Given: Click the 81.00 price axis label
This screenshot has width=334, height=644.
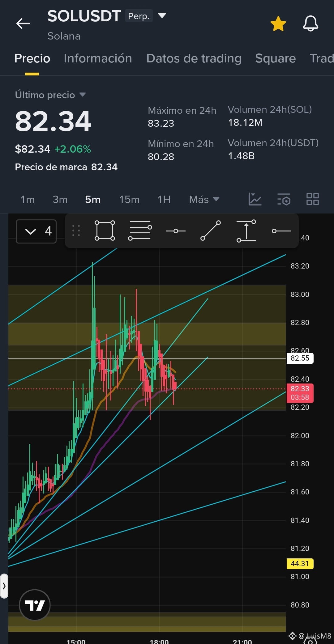Looking at the screenshot, I should point(300,577).
